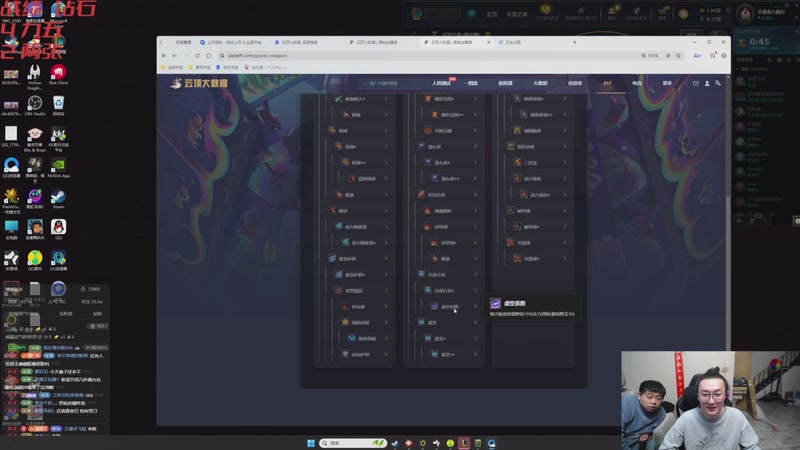Open QQ Music from the desktop
This screenshot has width=800, height=450.
point(35,260)
